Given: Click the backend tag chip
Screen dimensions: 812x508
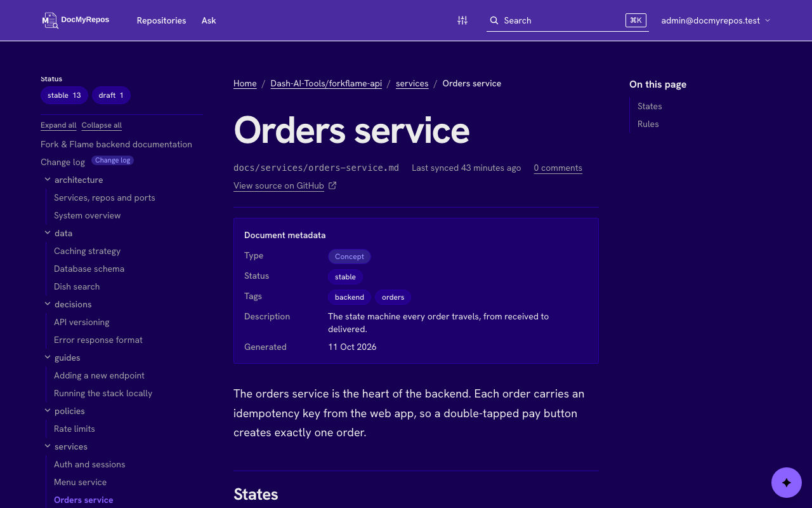Looking at the screenshot, I should pos(350,297).
